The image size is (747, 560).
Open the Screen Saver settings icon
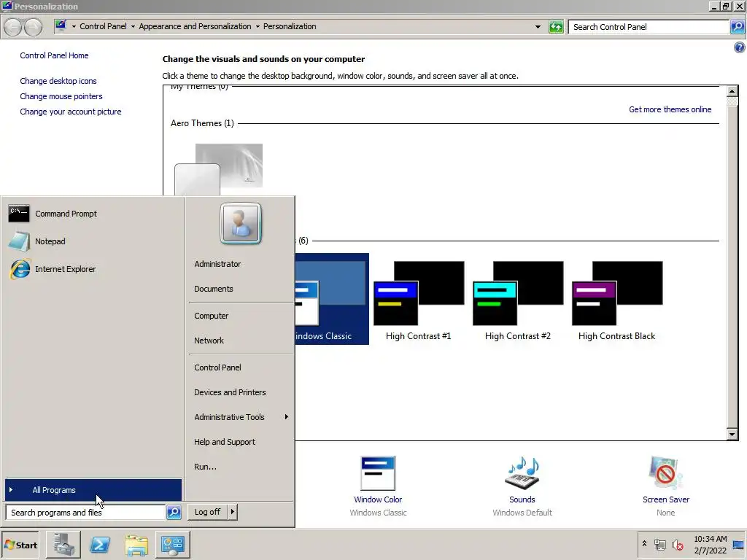665,473
